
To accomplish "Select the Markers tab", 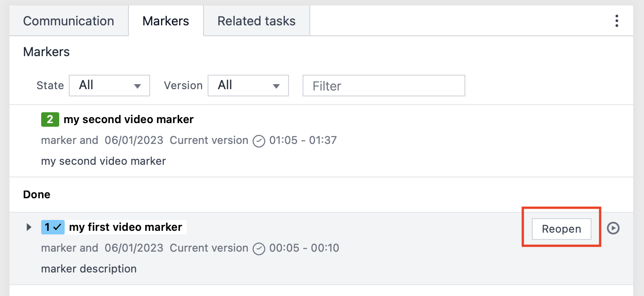I will click(166, 20).
